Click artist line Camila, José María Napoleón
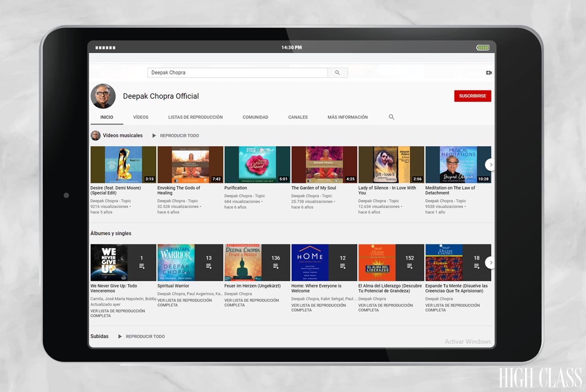The image size is (586, 392). (x=123, y=299)
